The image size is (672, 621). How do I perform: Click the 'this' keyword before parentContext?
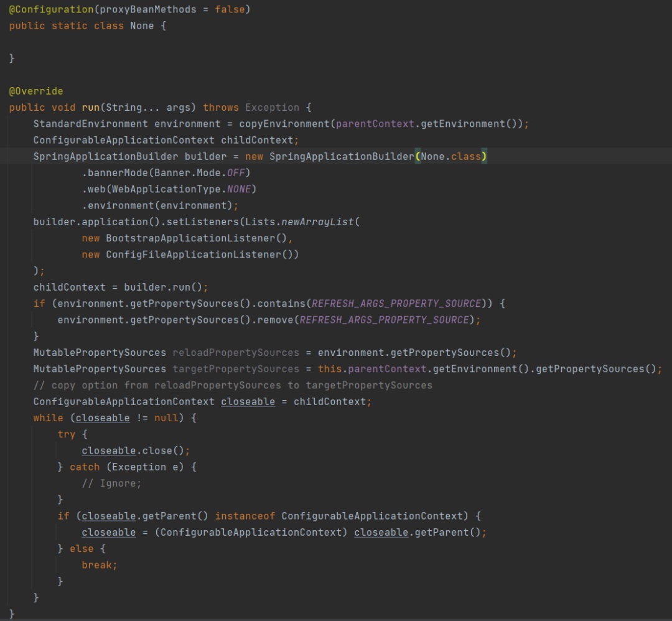pyautogui.click(x=330, y=369)
